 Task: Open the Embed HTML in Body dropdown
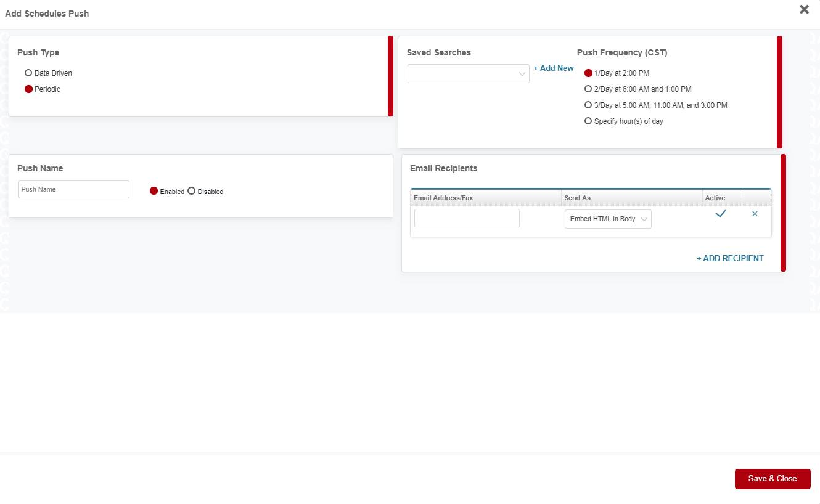click(x=608, y=219)
